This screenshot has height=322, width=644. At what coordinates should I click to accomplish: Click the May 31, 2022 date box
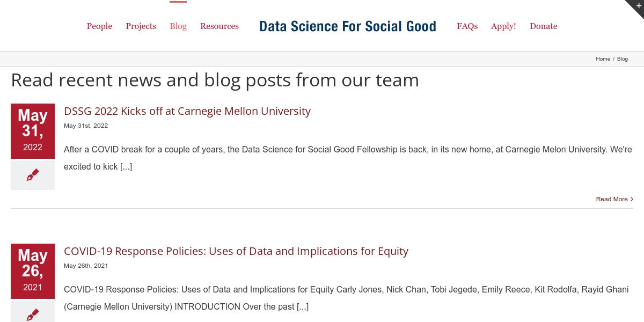point(33,131)
